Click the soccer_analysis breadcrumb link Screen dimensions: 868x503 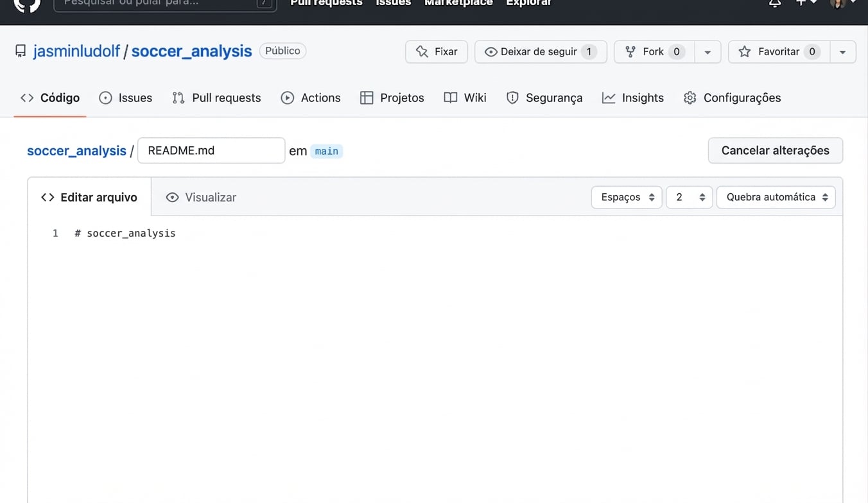[76, 151]
